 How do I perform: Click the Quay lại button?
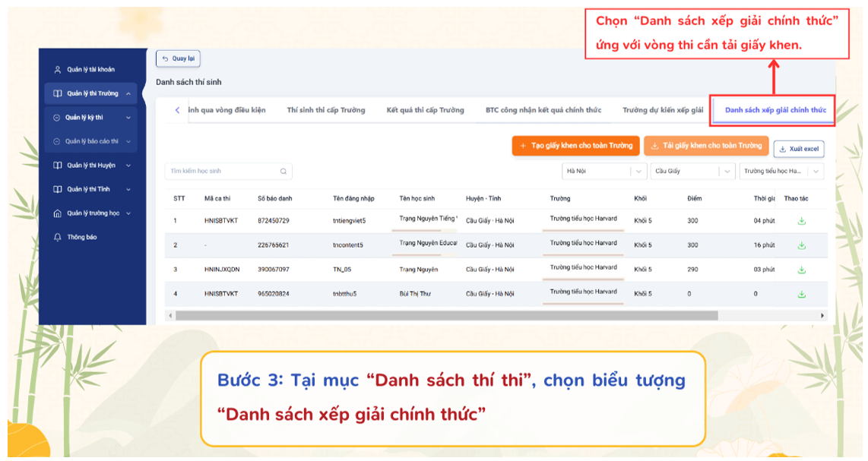click(x=180, y=58)
